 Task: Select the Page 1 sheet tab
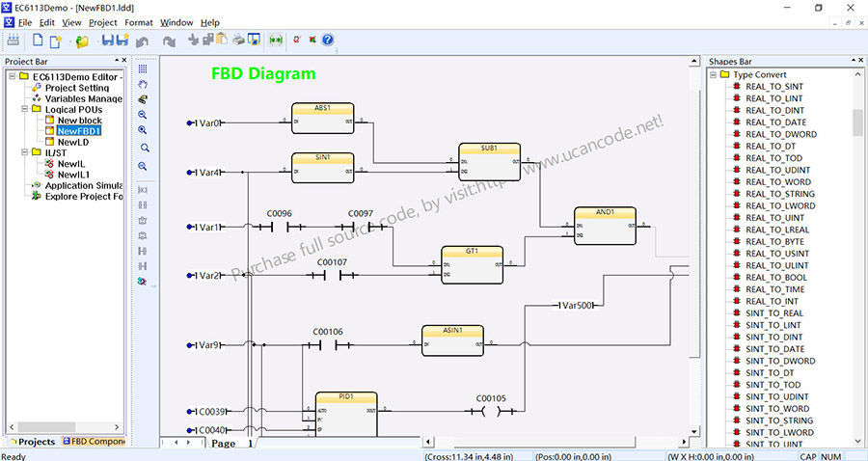tap(232, 444)
